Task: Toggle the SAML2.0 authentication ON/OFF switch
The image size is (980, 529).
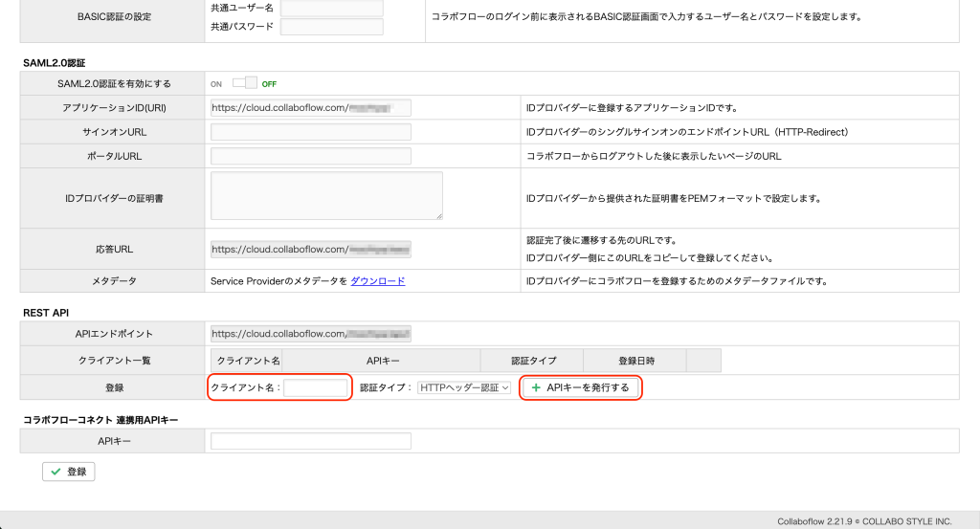Action: click(246, 83)
